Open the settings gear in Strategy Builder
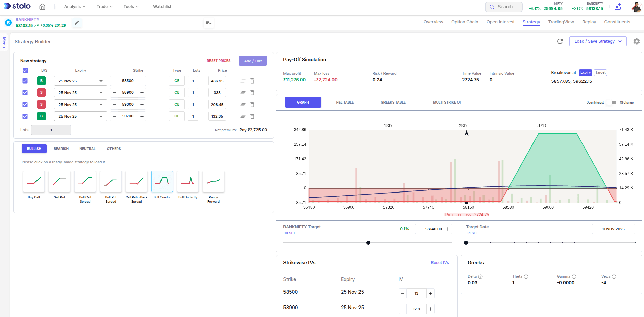The width and height of the screenshot is (644, 317). click(636, 41)
